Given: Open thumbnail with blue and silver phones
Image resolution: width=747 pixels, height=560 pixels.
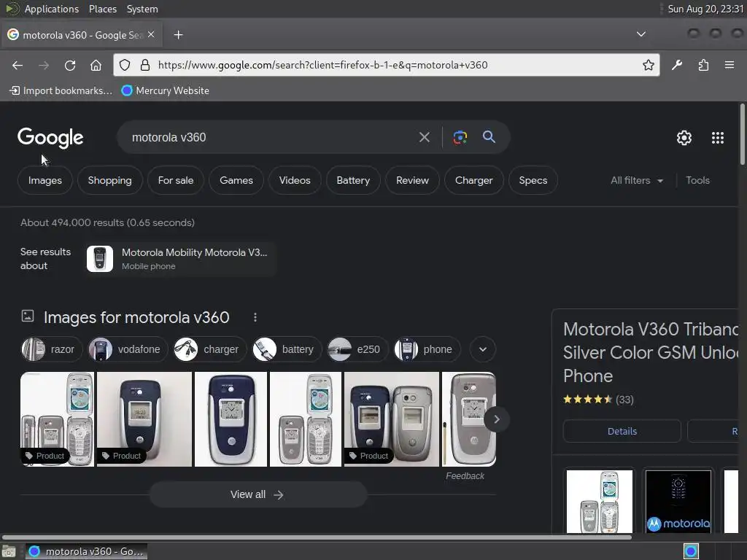Looking at the screenshot, I should coord(391,419).
